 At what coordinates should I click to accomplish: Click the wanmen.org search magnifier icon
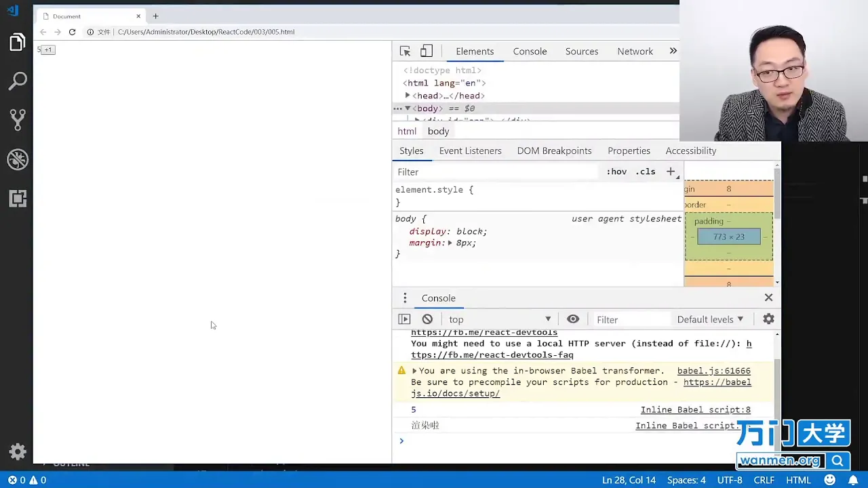[x=837, y=461]
